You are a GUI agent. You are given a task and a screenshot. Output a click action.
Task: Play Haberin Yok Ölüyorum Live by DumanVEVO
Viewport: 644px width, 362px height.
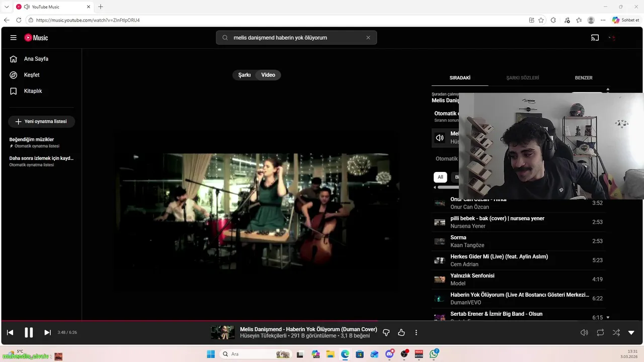518,299
